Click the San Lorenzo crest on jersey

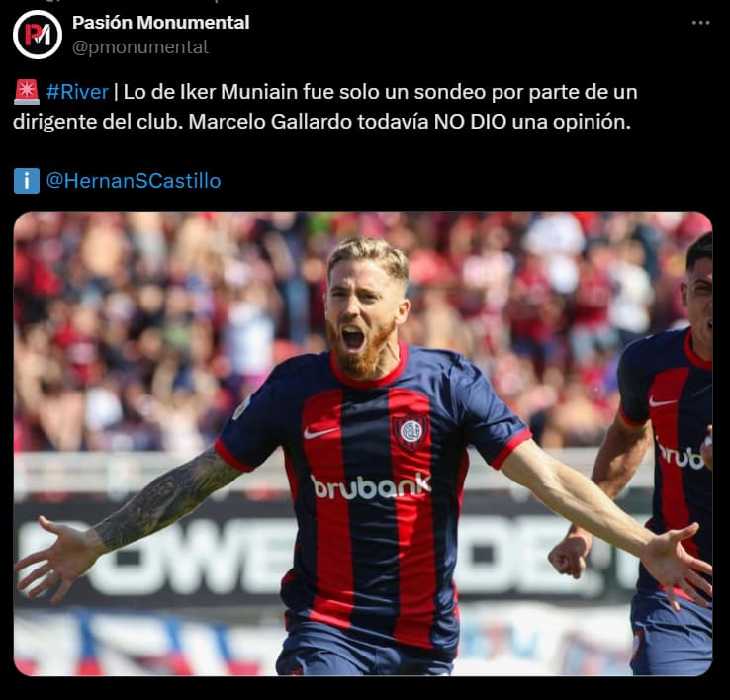pyautogui.click(x=411, y=432)
